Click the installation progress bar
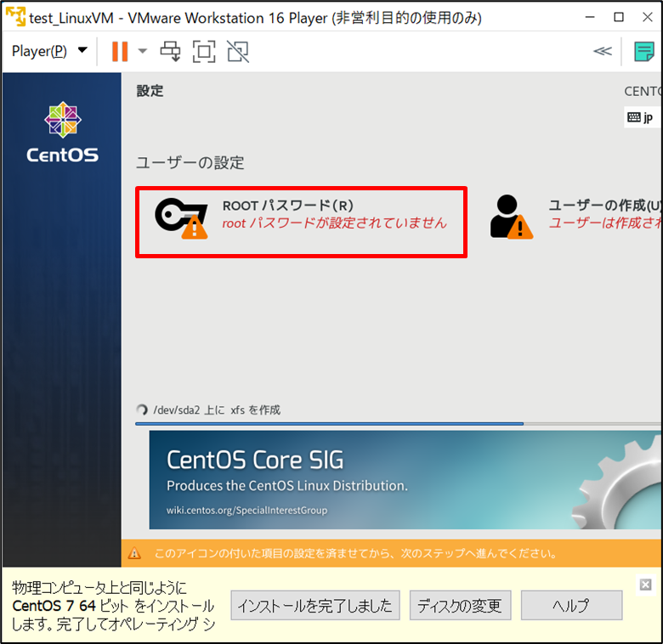663x644 pixels. tap(399, 423)
